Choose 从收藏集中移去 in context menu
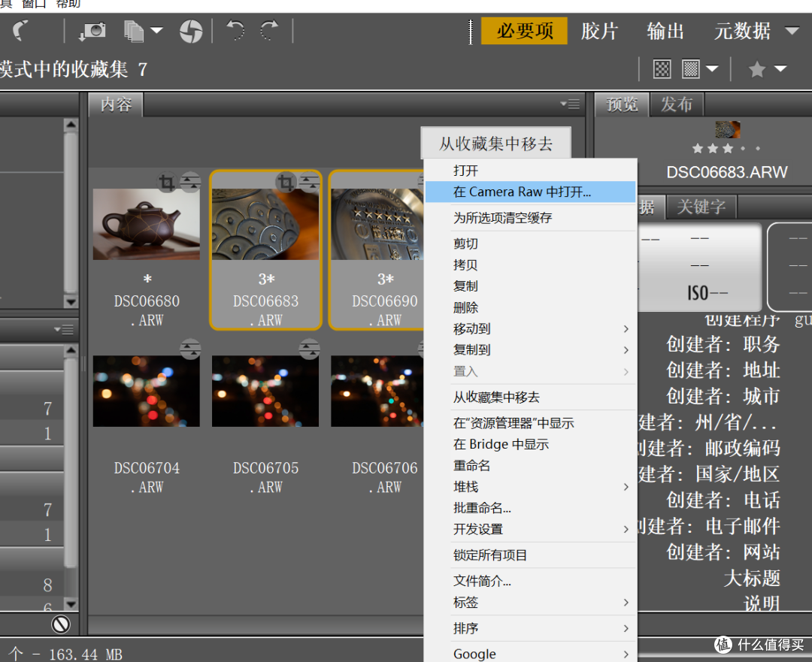The width and height of the screenshot is (812, 662). (530, 397)
